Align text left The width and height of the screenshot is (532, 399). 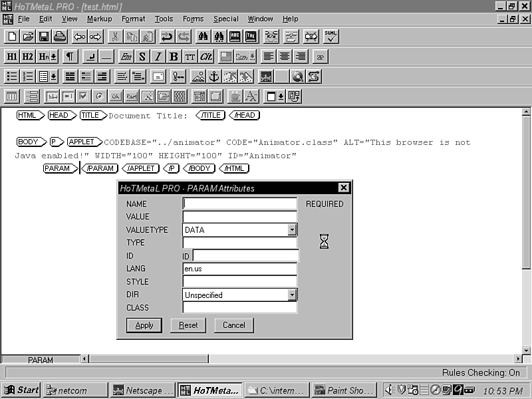coord(269,57)
